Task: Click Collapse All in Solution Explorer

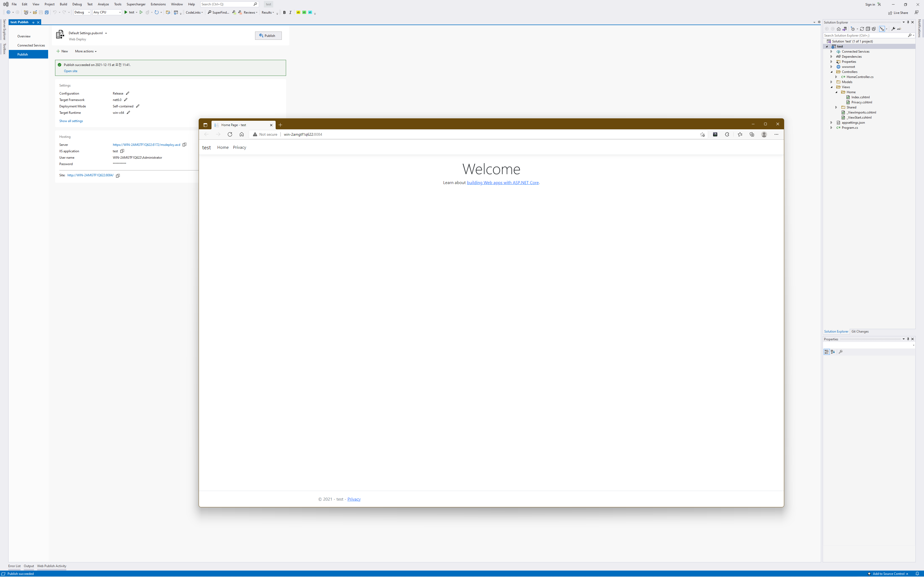Action: pos(868,29)
